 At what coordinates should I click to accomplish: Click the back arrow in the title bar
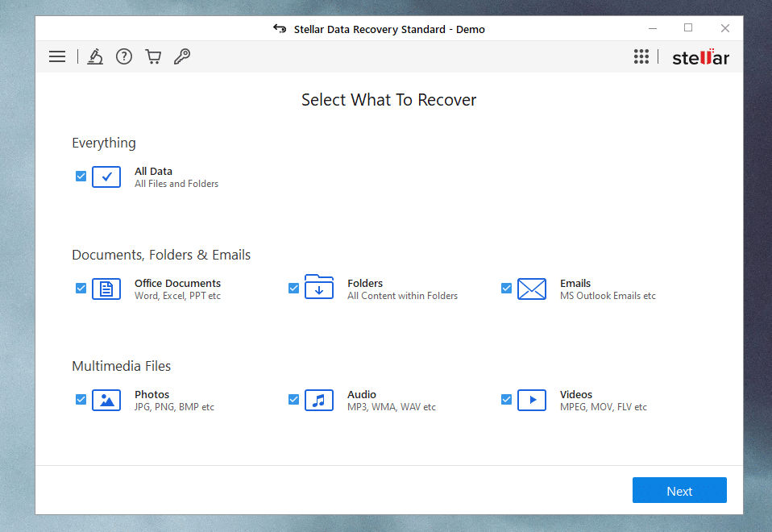pyautogui.click(x=279, y=28)
